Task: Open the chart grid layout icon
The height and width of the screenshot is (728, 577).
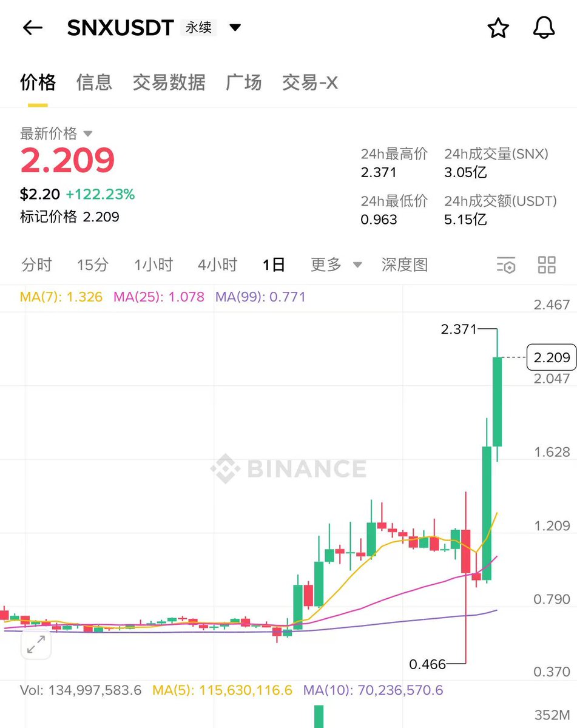Action: 547,265
